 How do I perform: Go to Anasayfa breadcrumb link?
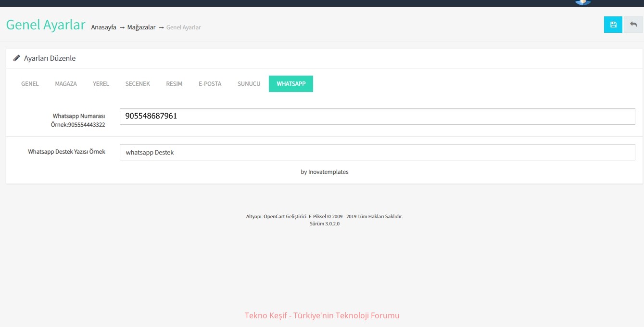[103, 27]
